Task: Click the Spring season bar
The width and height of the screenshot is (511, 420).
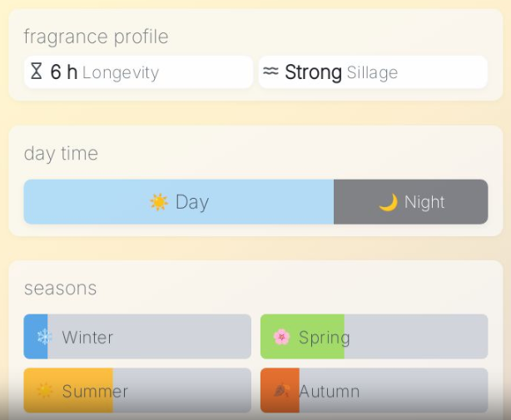Action: point(375,337)
